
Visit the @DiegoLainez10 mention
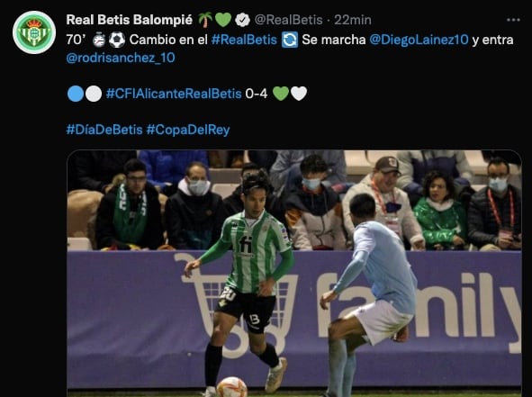[419, 40]
